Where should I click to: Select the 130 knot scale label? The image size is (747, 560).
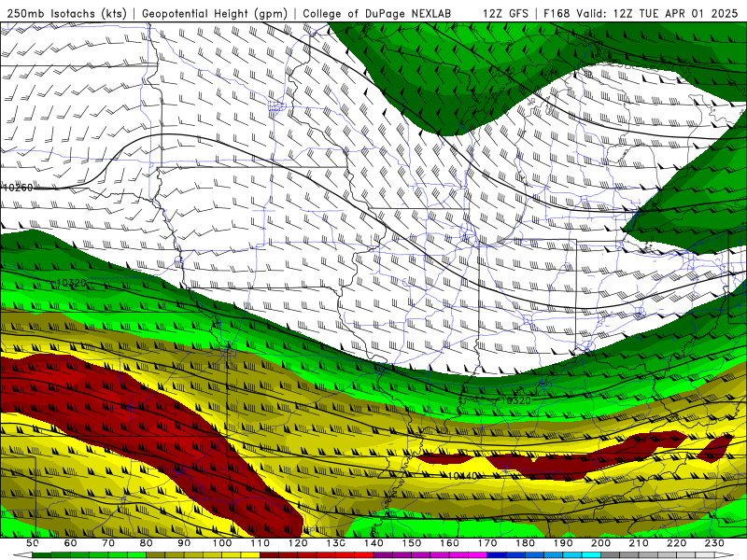coord(336,543)
